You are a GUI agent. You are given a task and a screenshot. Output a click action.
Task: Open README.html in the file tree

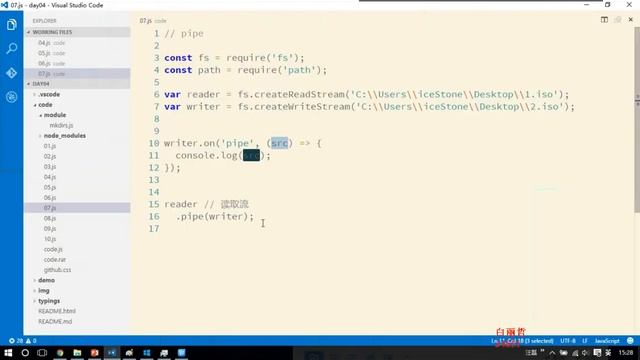pyautogui.click(x=77, y=311)
